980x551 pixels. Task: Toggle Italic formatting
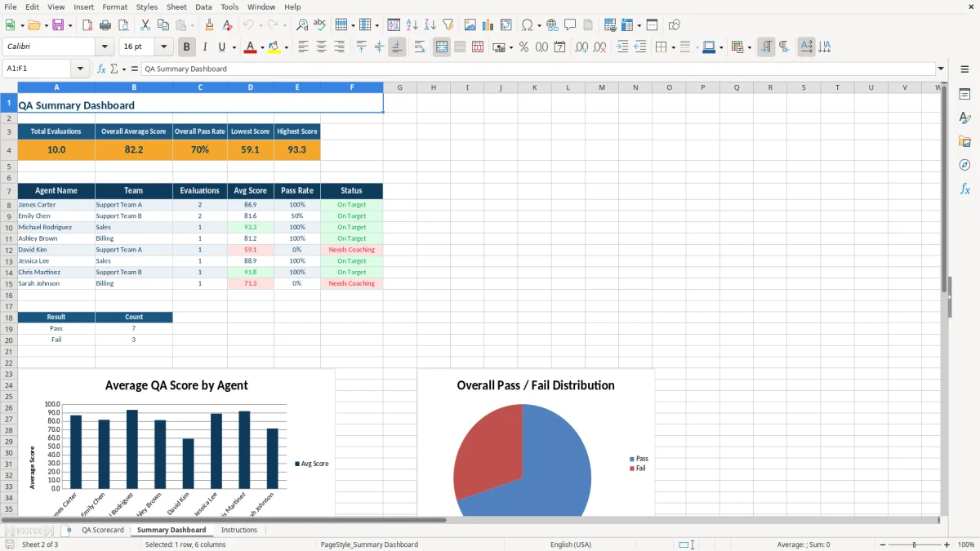tap(204, 47)
